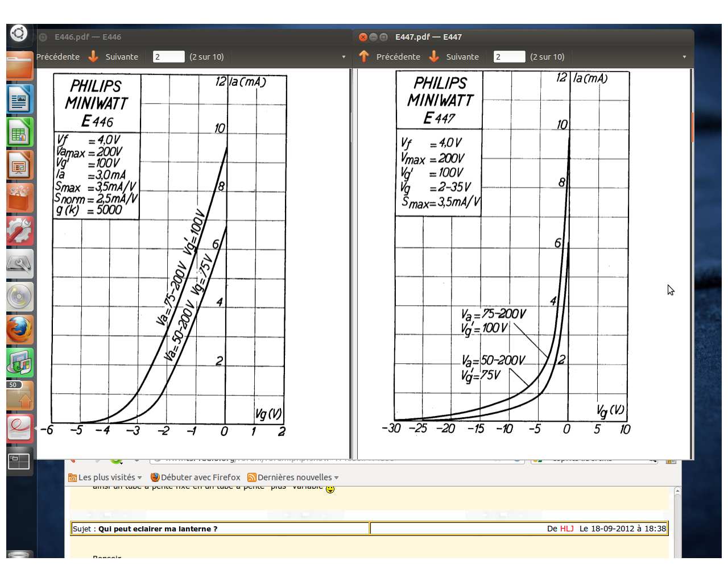Launch LibreOffice Impress from the launcher
This screenshot has height=582, width=728.
20,165
